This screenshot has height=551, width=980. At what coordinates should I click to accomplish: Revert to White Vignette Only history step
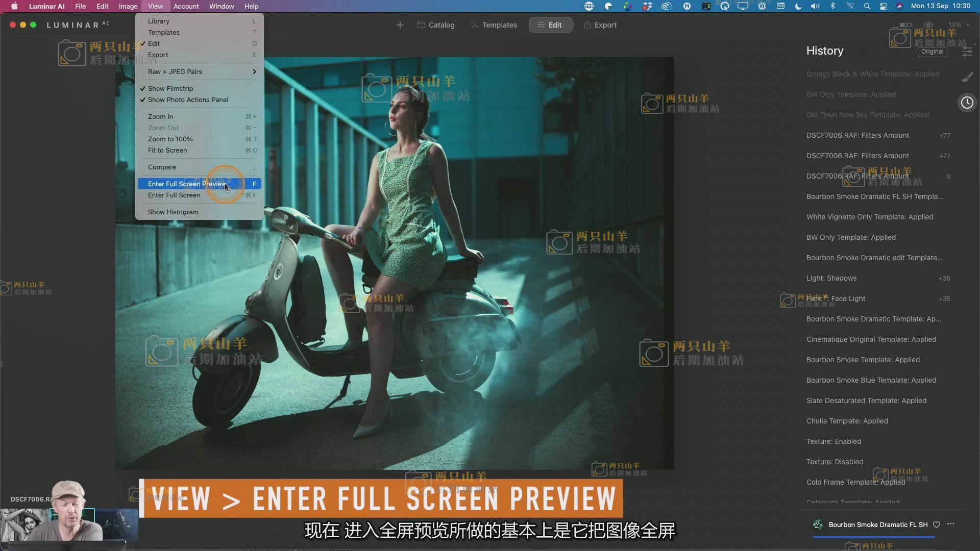click(869, 217)
